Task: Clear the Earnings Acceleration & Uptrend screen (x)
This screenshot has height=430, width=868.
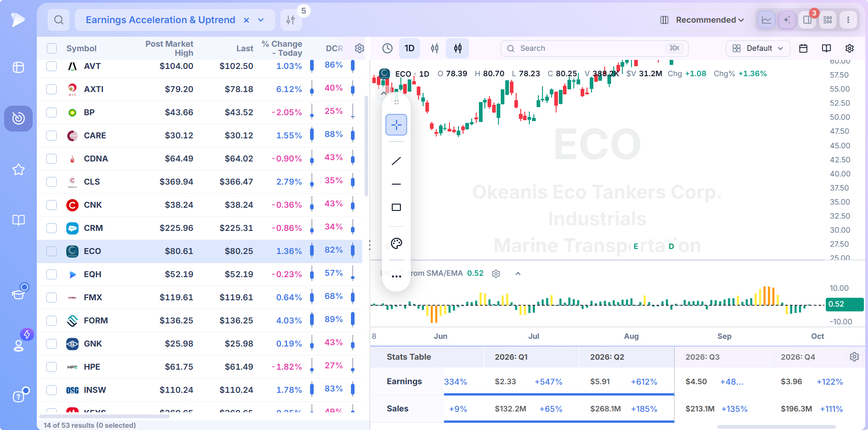Action: point(247,20)
